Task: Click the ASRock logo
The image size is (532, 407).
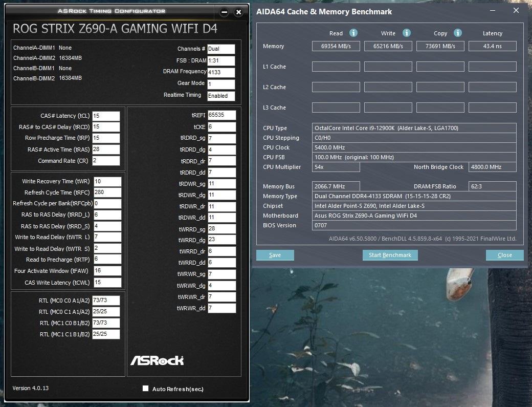Action: [x=157, y=360]
